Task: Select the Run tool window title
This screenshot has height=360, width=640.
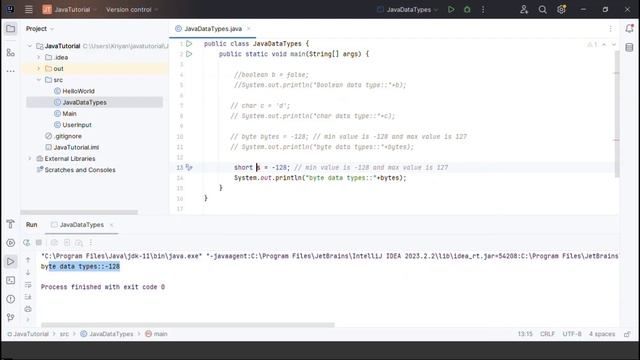Action: [31, 225]
